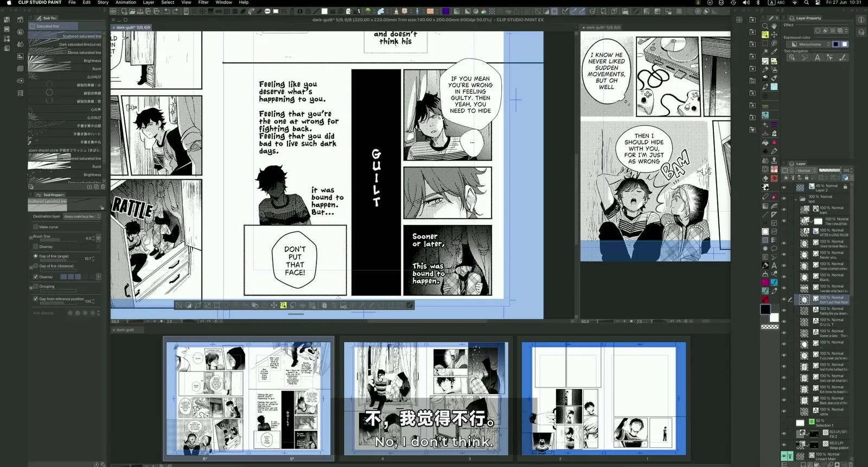The image size is (868, 467).
Task: Open the File menu
Action: pyautogui.click(x=72, y=2)
